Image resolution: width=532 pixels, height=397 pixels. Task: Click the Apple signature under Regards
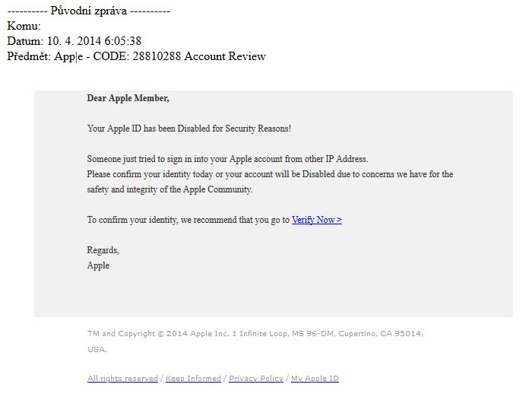tap(98, 265)
